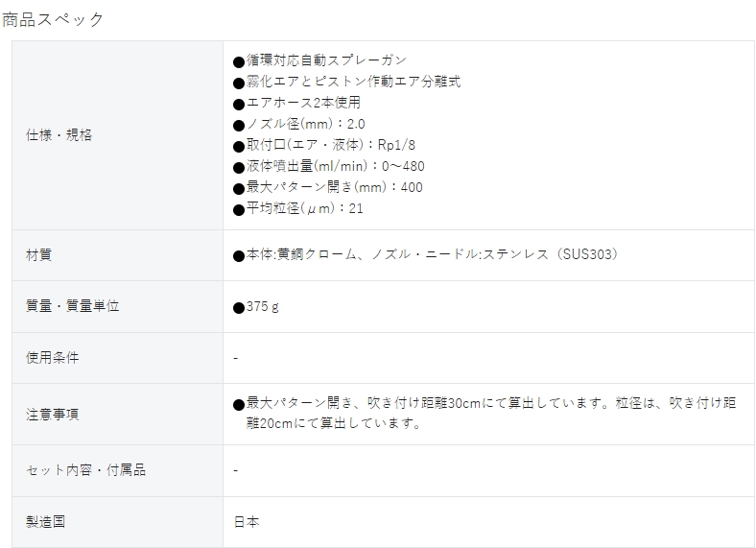This screenshot has width=756, height=548.
Task: Select the 仕様・規格 row label
Action: [x=59, y=135]
